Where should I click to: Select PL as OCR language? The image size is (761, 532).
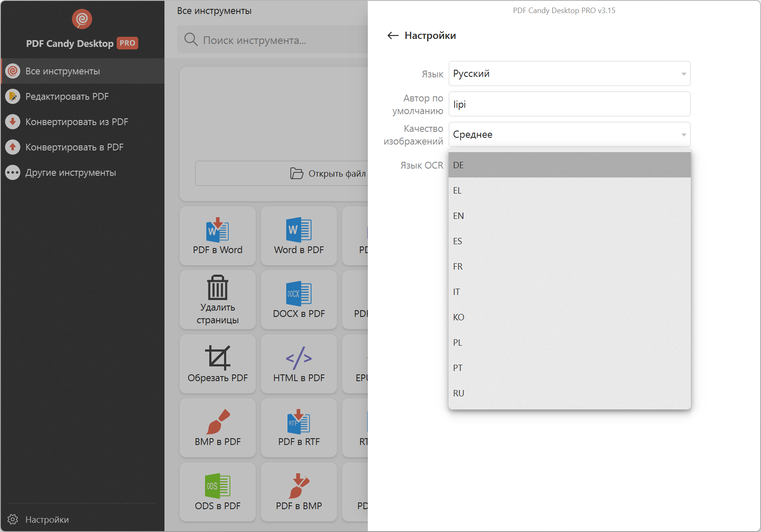pyautogui.click(x=569, y=342)
